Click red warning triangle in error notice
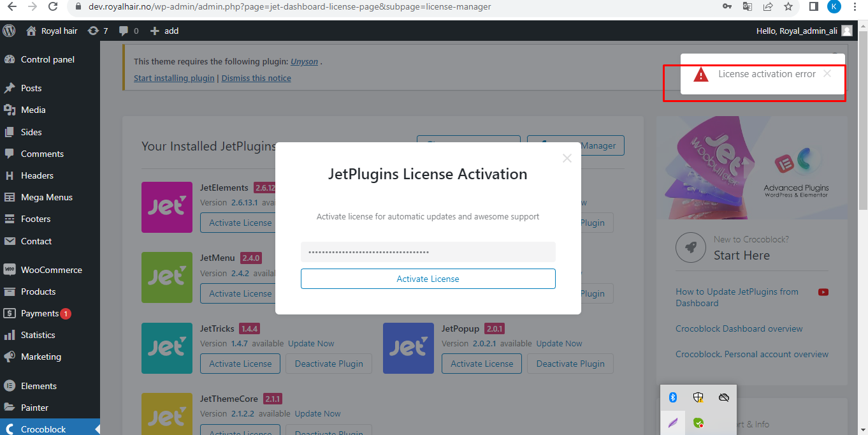Screen dimensions: 868x435 click(x=701, y=75)
